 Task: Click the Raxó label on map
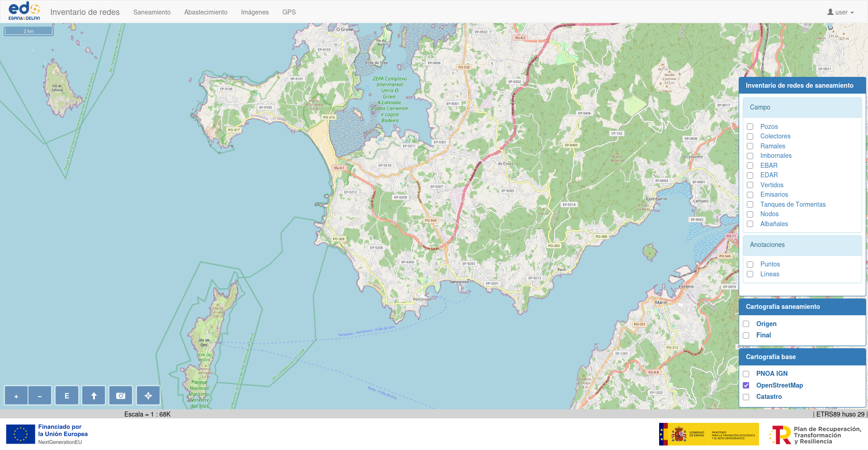tap(561, 270)
